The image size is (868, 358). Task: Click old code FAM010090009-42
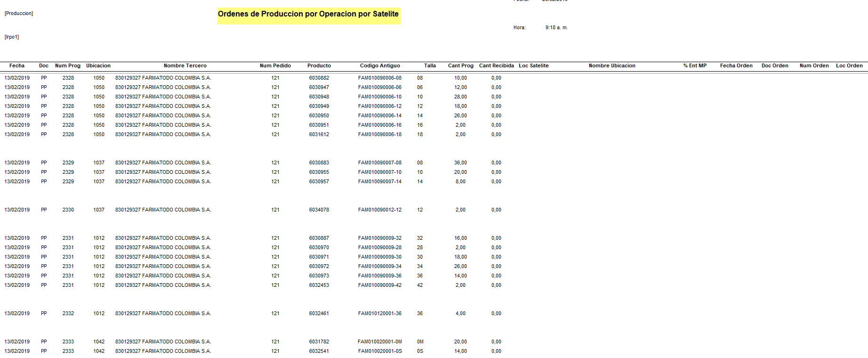[x=380, y=285]
